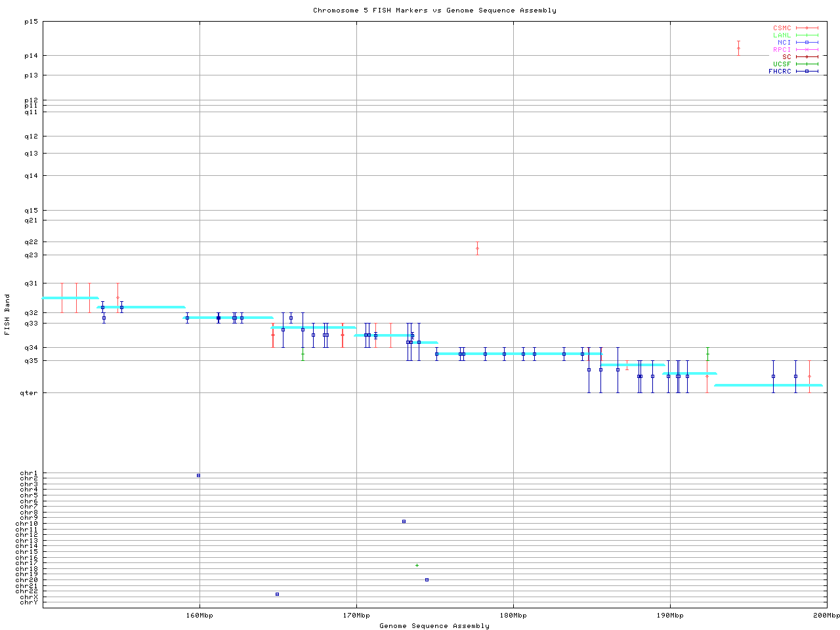The width and height of the screenshot is (840, 630).
Task: Click the 190Mbp x-axis tick label
Action: coord(670,616)
